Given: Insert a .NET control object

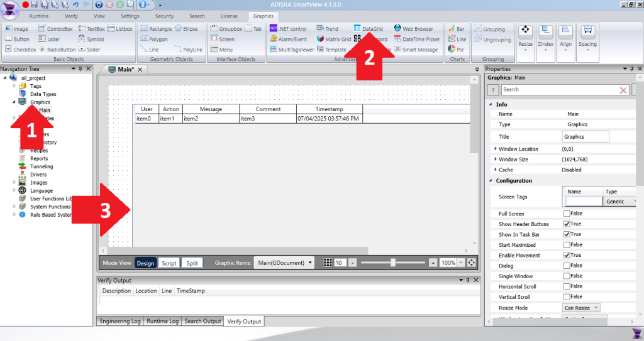Looking at the screenshot, I should pyautogui.click(x=288, y=29).
